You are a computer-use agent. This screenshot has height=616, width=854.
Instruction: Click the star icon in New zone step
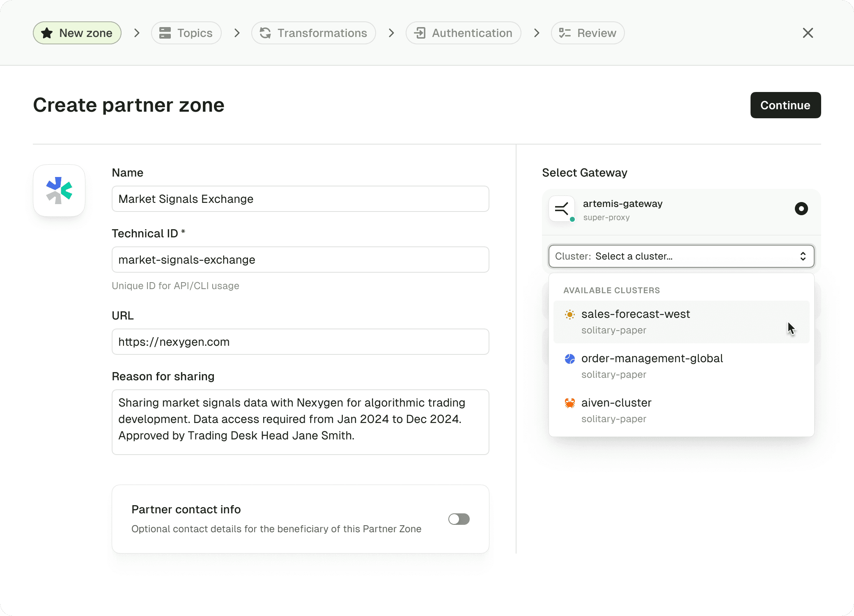(x=47, y=33)
